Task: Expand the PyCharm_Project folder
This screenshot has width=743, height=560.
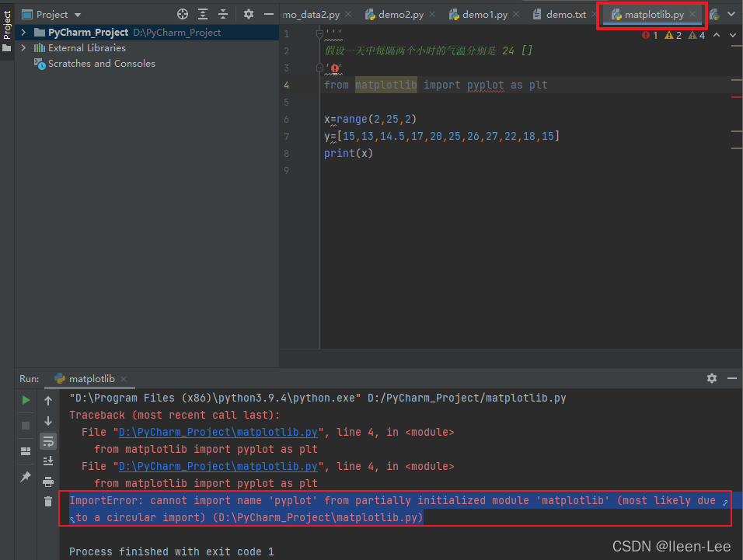Action: (24, 33)
